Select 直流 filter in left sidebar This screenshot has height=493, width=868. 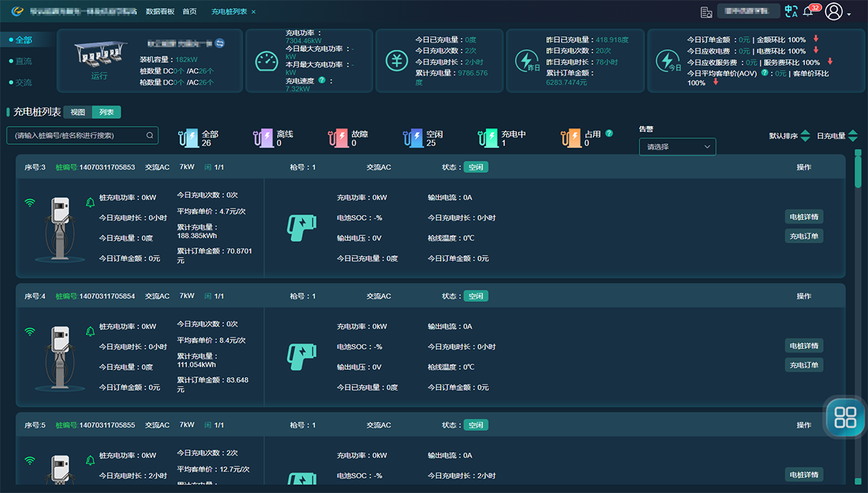[23, 62]
